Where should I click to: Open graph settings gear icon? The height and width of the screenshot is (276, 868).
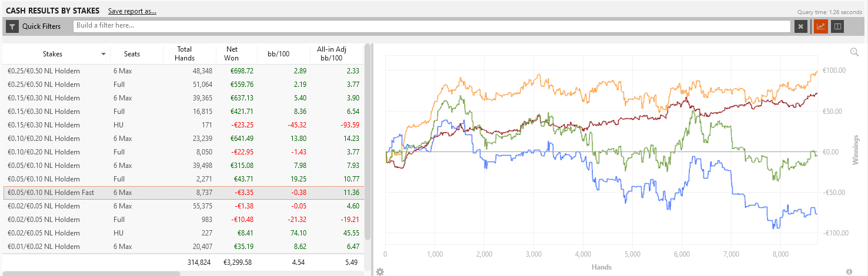[380, 271]
